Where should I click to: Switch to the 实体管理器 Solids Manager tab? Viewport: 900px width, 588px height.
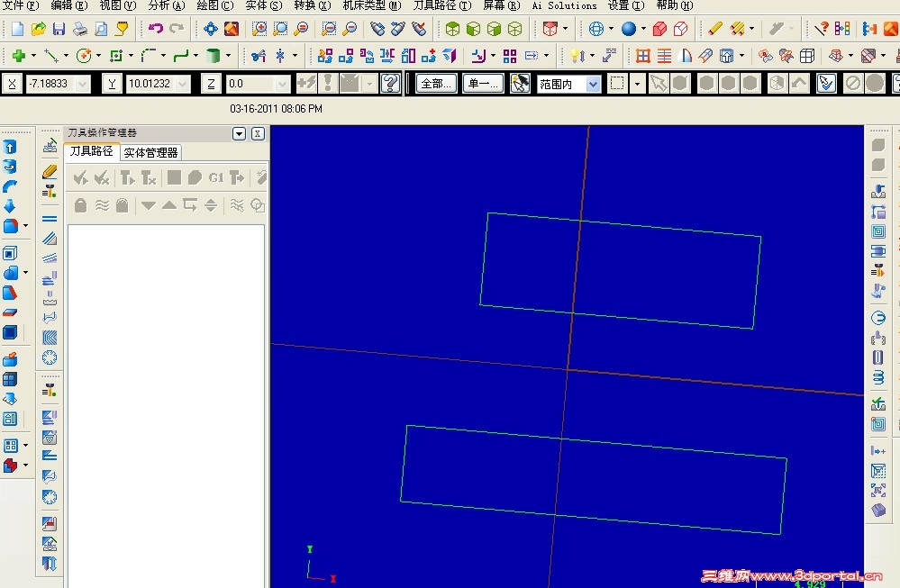151,152
